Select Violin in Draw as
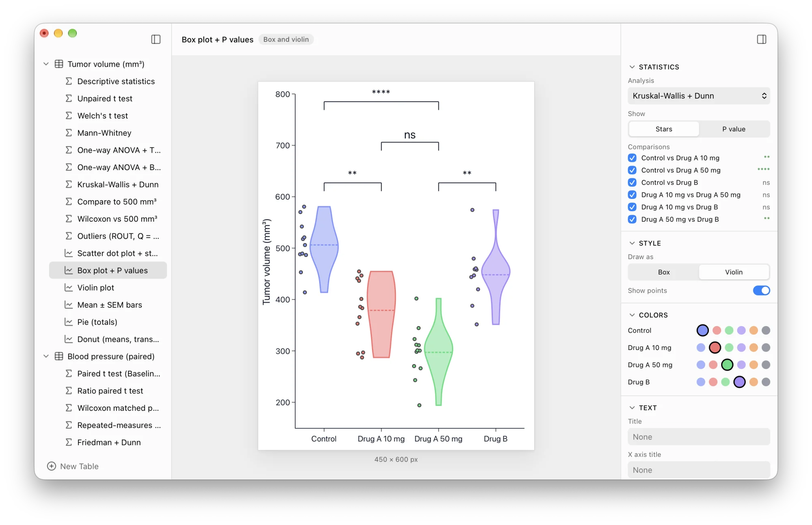 pyautogui.click(x=734, y=272)
